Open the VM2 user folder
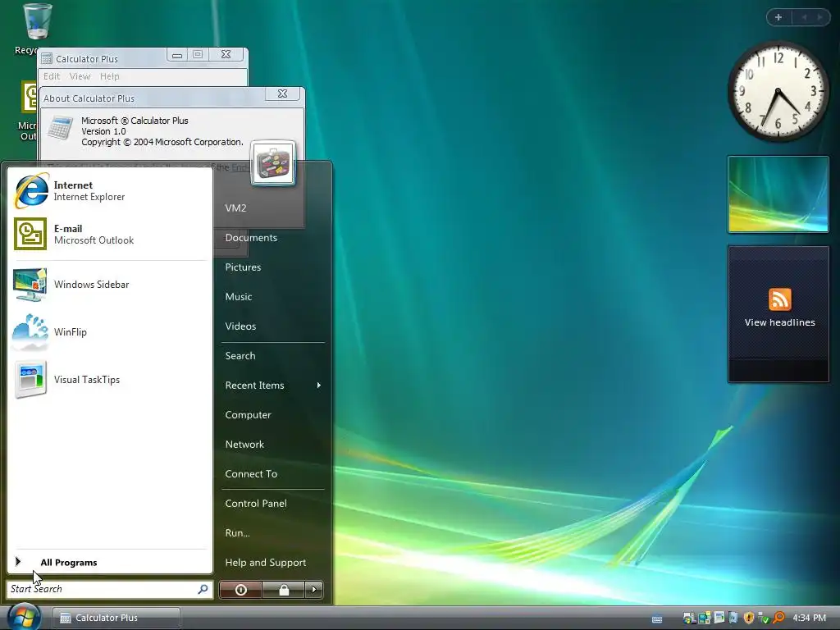 [x=235, y=208]
